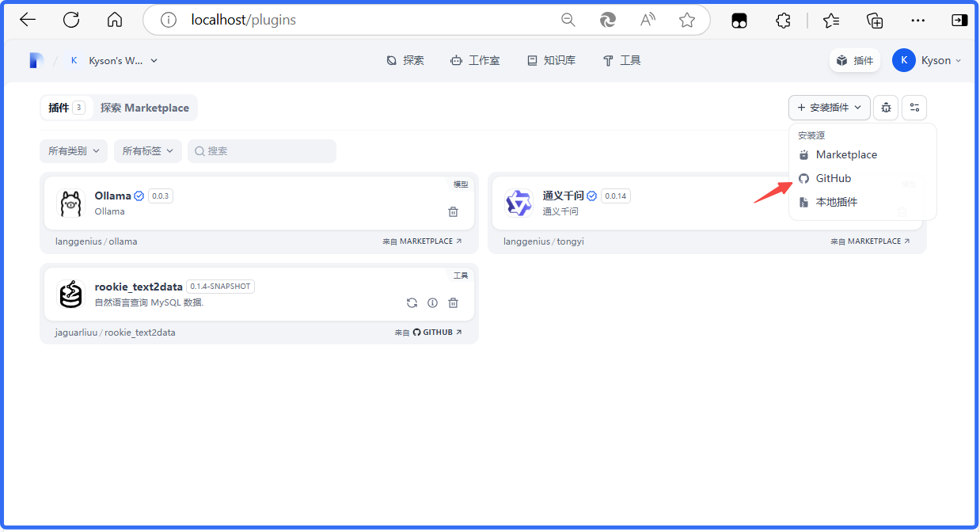Click the browser address bar URL
Screen dimensions: 980x532
[x=244, y=20]
